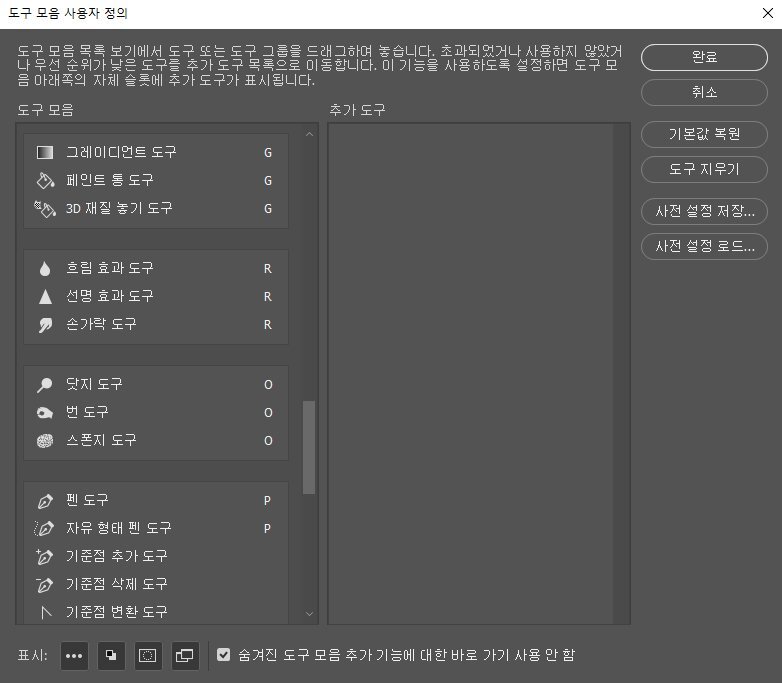782x683 pixels.
Task: Click shortcut P of 자유 형태 펜 도구
Action: [x=267, y=528]
